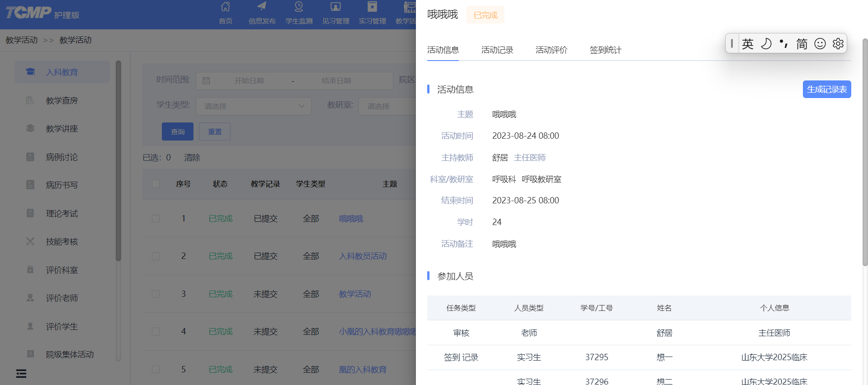Switch to 活动评价 tab
The image size is (868, 385).
tap(552, 50)
